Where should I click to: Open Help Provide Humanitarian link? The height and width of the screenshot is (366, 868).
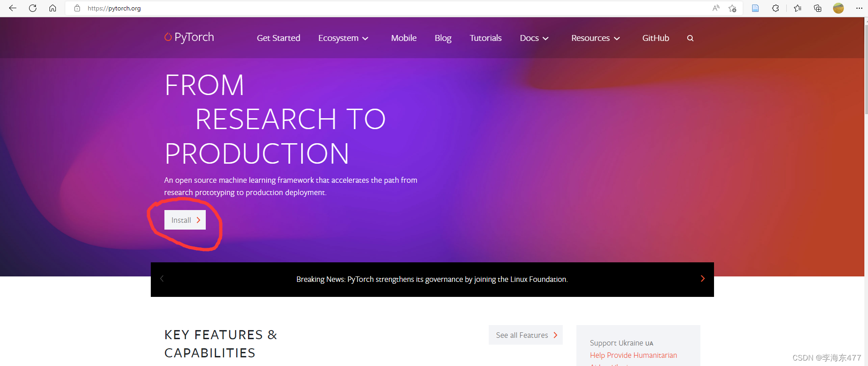(633, 355)
